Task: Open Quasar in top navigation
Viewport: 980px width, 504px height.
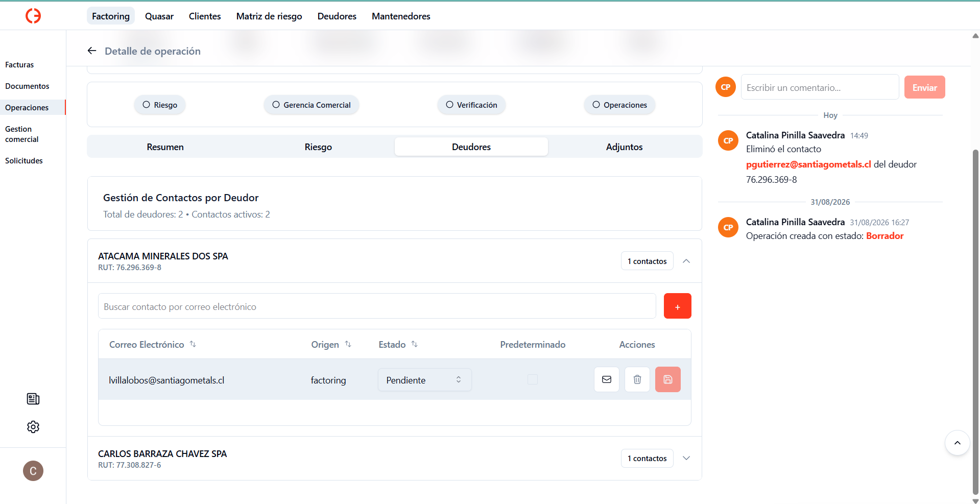Action: pos(159,16)
